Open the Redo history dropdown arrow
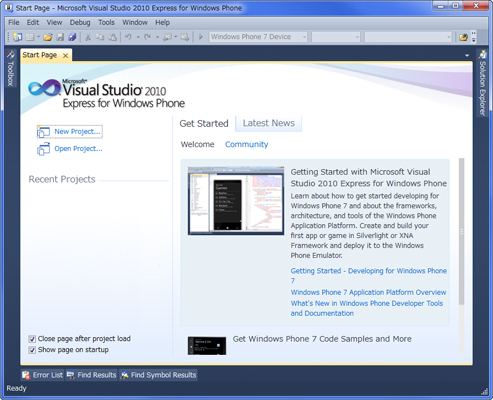This screenshot has height=400, width=493. [157, 37]
